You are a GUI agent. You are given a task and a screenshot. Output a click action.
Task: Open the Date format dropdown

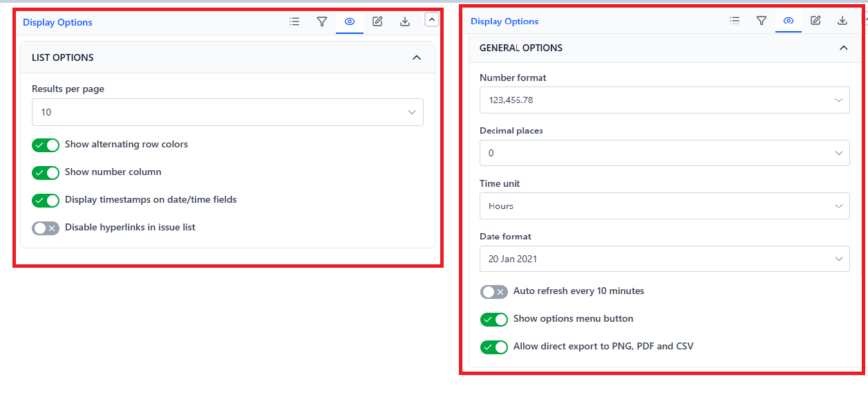click(x=665, y=259)
